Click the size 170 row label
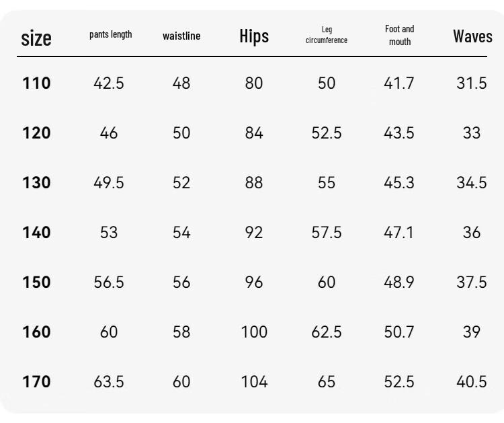Screen dimensions: 504x423 click(x=36, y=381)
